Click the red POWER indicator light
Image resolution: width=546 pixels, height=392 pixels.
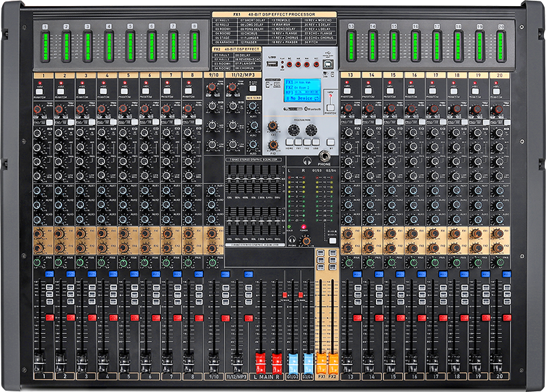(304, 228)
